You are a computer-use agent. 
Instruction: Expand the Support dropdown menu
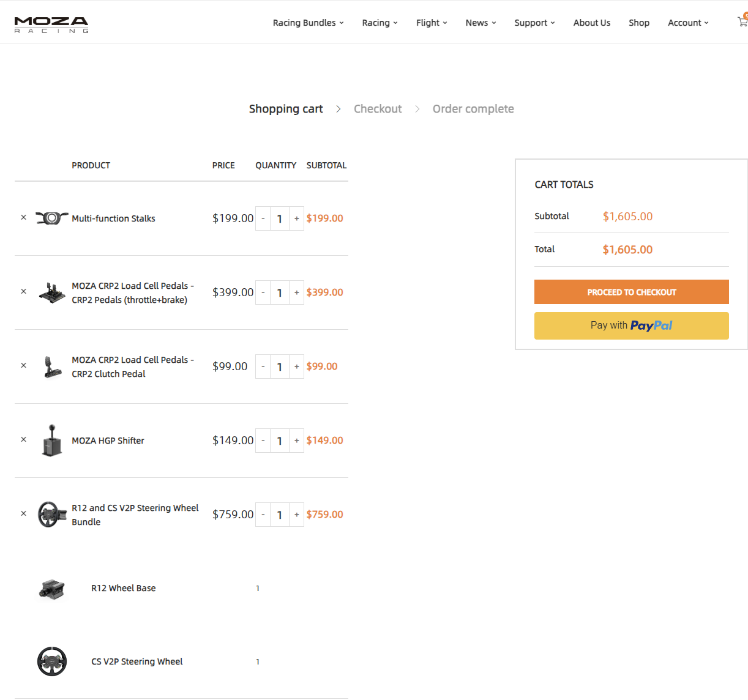click(x=534, y=23)
